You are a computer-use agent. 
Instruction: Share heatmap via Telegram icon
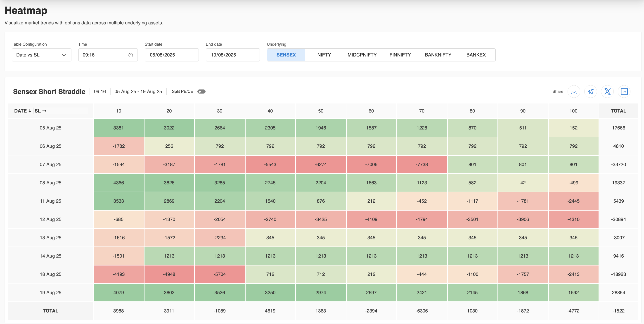[x=590, y=92]
